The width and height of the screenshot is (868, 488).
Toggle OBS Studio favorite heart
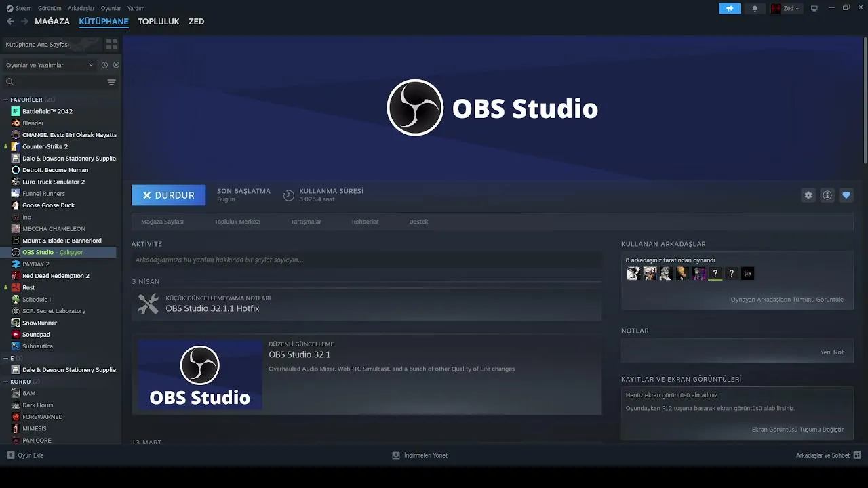(846, 195)
